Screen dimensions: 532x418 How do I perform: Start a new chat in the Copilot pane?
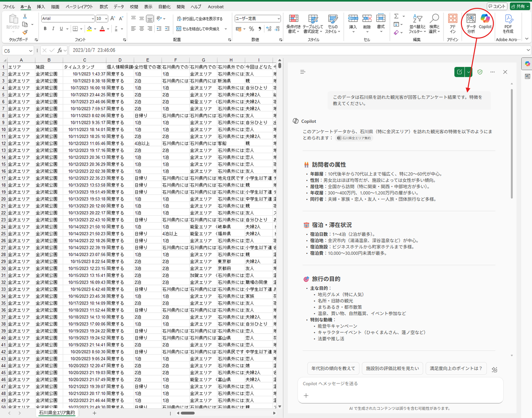(x=459, y=71)
